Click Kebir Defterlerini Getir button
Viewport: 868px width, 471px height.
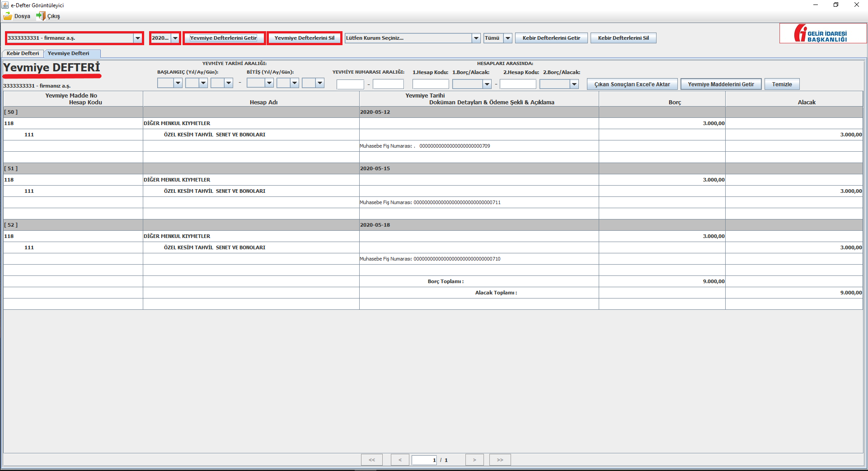pos(551,38)
